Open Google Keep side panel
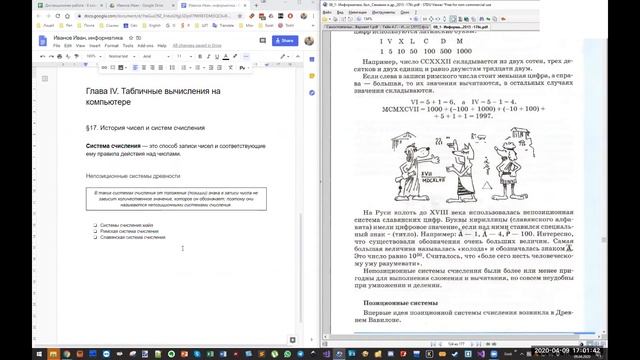 point(312,76)
